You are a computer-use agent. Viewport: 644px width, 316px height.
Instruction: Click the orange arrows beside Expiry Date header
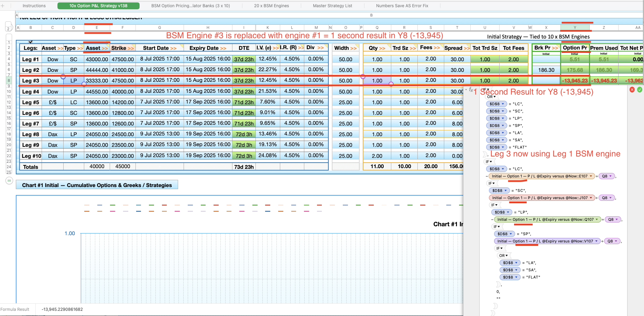point(223,48)
